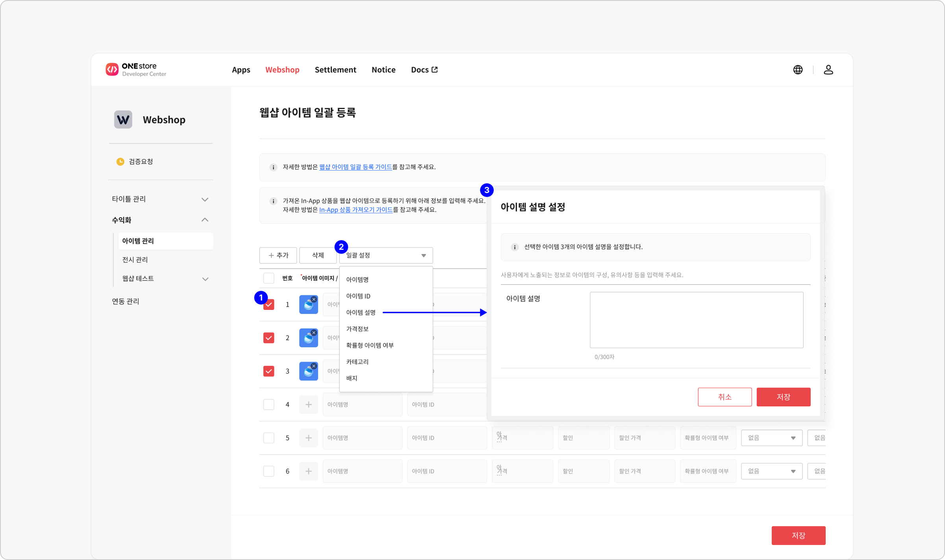The image size is (945, 560).
Task: Click the item thumbnail in row 3
Action: point(308,372)
